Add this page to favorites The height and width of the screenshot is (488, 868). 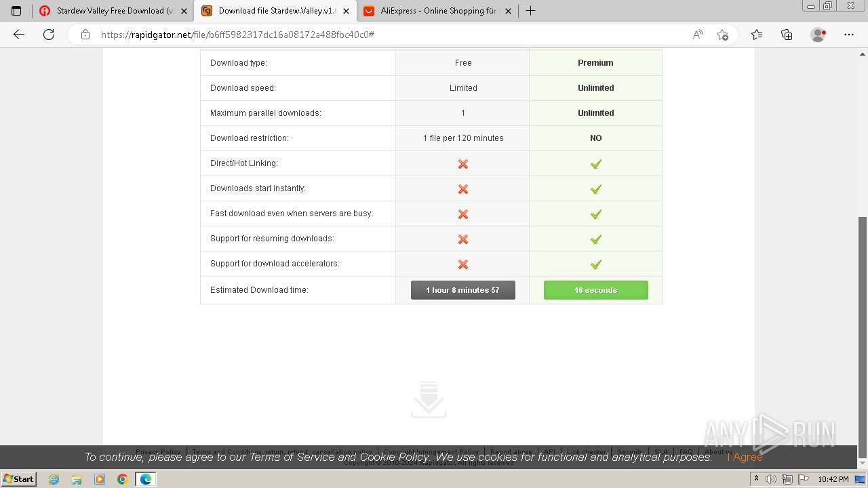[722, 35]
